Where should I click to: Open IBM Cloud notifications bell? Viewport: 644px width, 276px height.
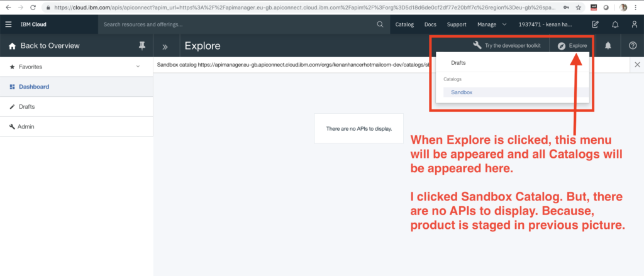coord(615,25)
